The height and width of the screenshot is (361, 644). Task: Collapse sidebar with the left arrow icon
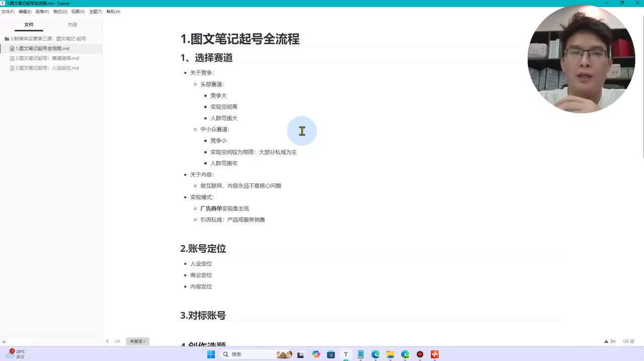pyautogui.click(x=107, y=341)
